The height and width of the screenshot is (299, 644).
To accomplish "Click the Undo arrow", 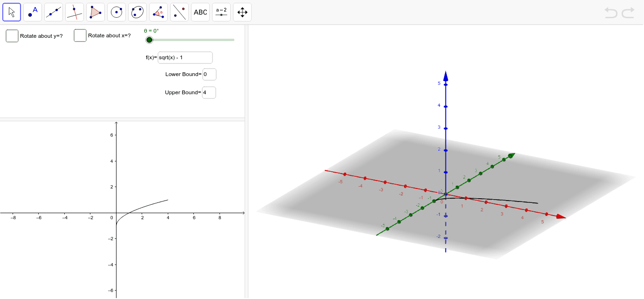I will pos(611,13).
